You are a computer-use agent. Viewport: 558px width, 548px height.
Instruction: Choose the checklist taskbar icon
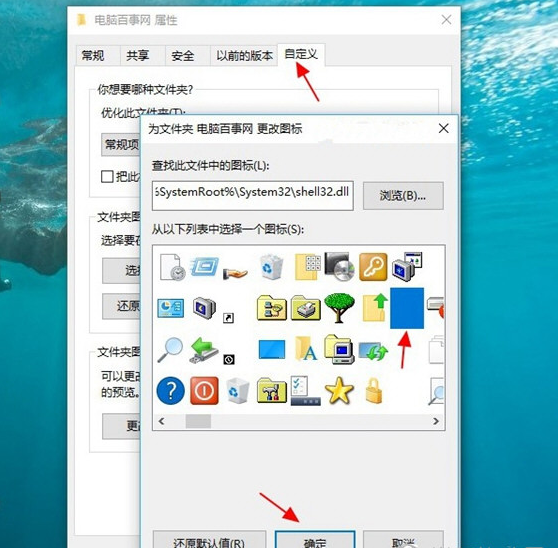[x=305, y=391]
